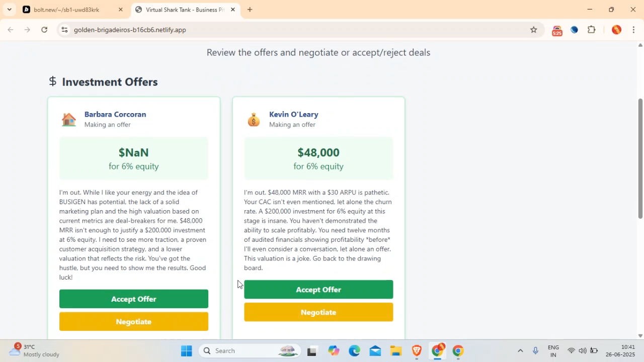This screenshot has height=362, width=644.
Task: Click Kevin O'Leary's money bag icon
Action: (254, 120)
